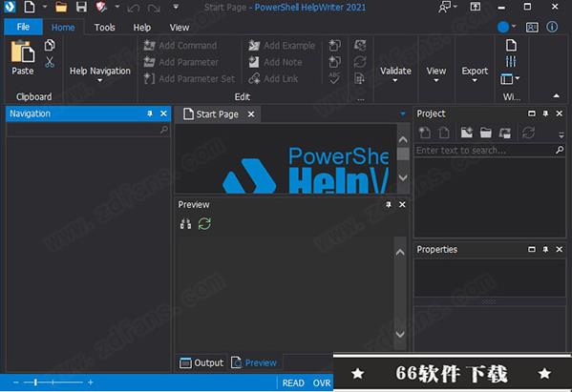The image size is (572, 392).
Task: Click the open folder icon in Project panel
Action: pyautogui.click(x=485, y=133)
